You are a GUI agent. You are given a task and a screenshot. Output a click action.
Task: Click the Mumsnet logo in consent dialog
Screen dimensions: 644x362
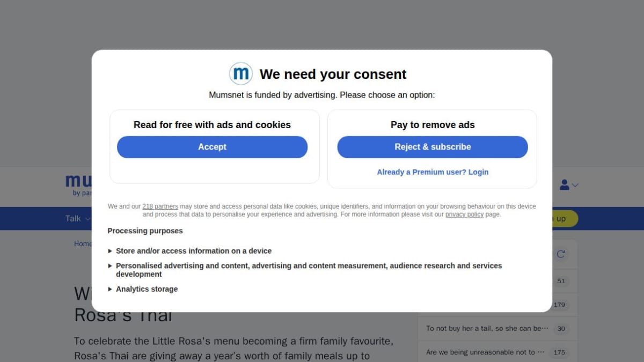click(241, 73)
